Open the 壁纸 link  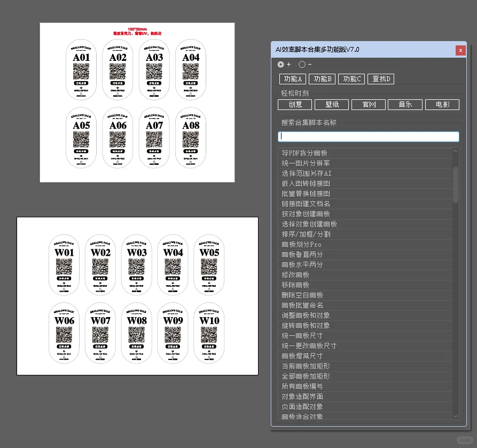[331, 105]
